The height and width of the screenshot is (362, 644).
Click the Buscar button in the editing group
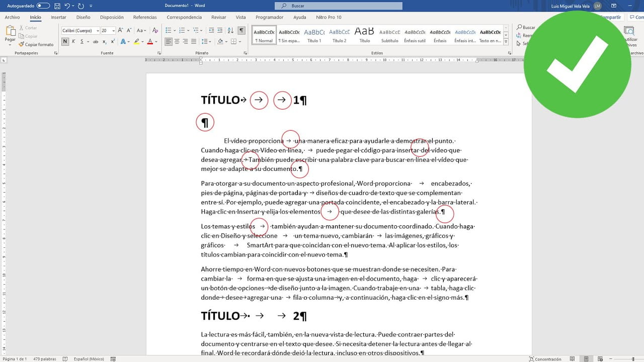pos(526,28)
